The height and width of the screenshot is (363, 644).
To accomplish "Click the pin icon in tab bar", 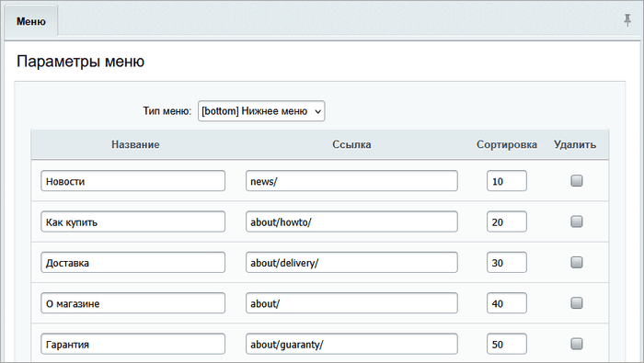I will [x=627, y=19].
